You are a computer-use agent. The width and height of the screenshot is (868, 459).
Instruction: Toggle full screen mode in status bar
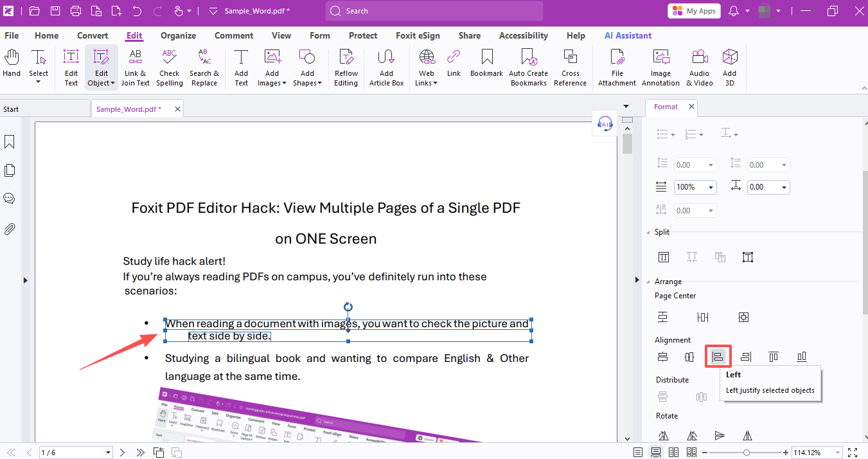click(x=853, y=453)
